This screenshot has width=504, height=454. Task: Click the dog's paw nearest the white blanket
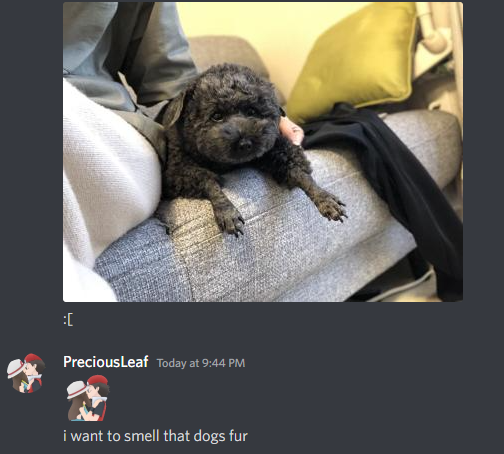point(230,223)
